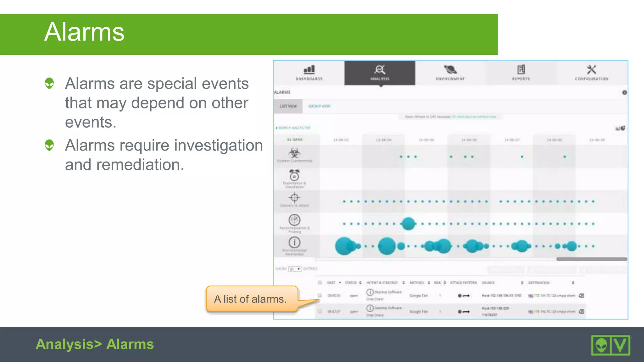Click Attack Pattern column header
Image resolution: width=644 pixels, height=362 pixels.
pyautogui.click(x=464, y=283)
